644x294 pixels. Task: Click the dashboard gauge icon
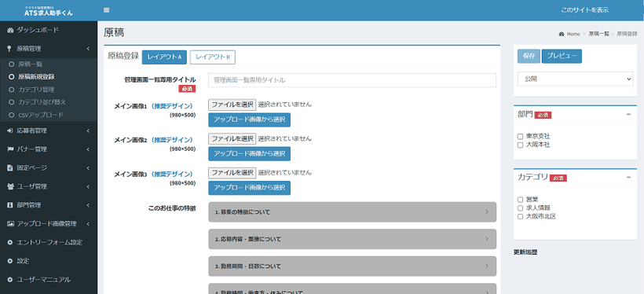(x=11, y=30)
